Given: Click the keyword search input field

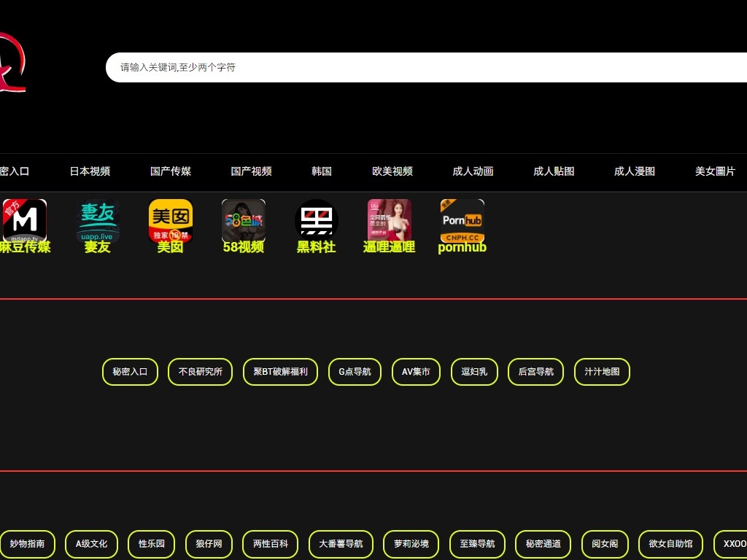Looking at the screenshot, I should [423, 67].
